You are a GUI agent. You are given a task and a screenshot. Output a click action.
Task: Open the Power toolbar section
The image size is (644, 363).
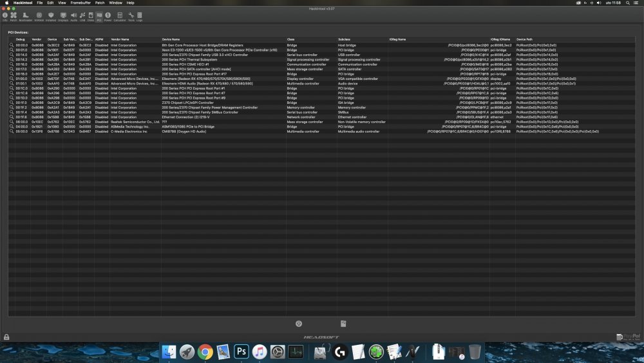(108, 17)
